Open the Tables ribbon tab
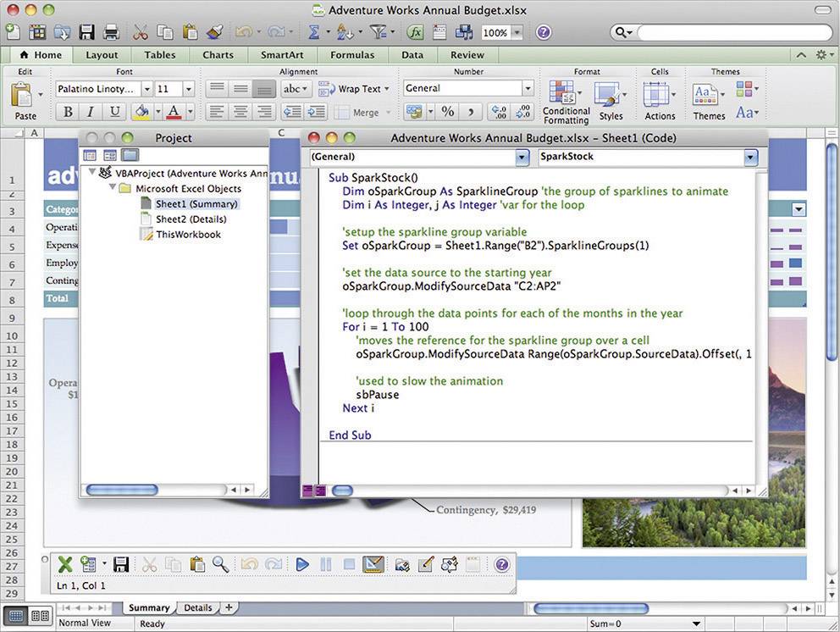 [160, 55]
